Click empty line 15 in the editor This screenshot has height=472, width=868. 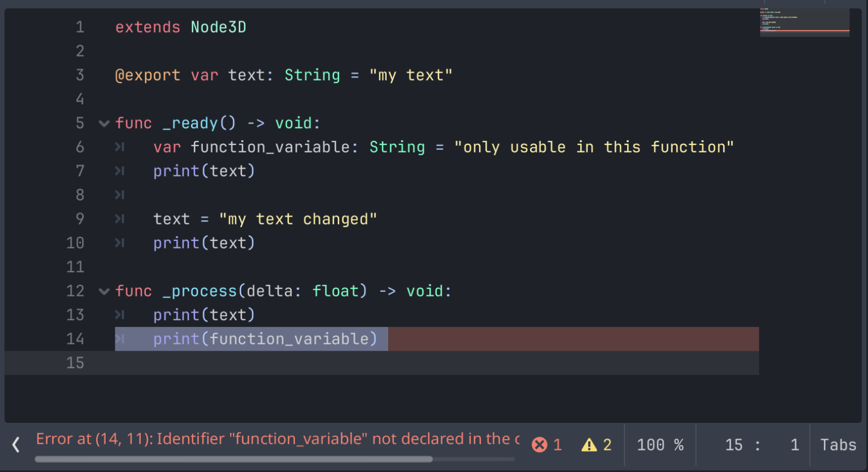click(x=226, y=363)
